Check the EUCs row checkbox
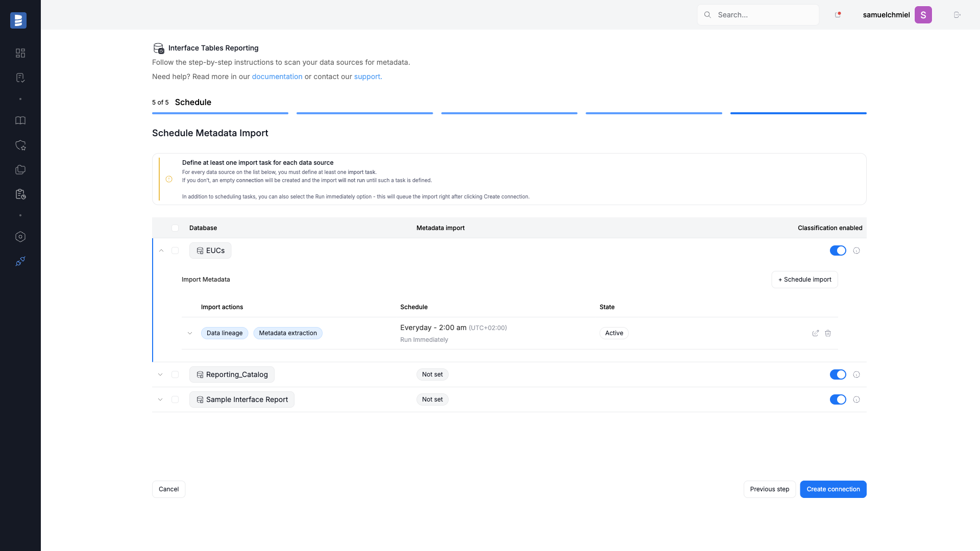Screen dimensions: 980x551 click(175, 251)
